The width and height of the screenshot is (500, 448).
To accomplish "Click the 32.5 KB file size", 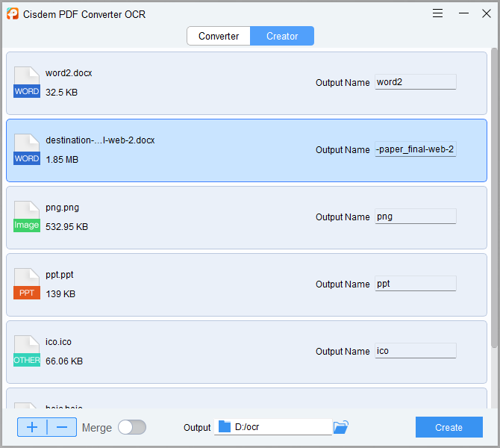I will click(x=61, y=93).
